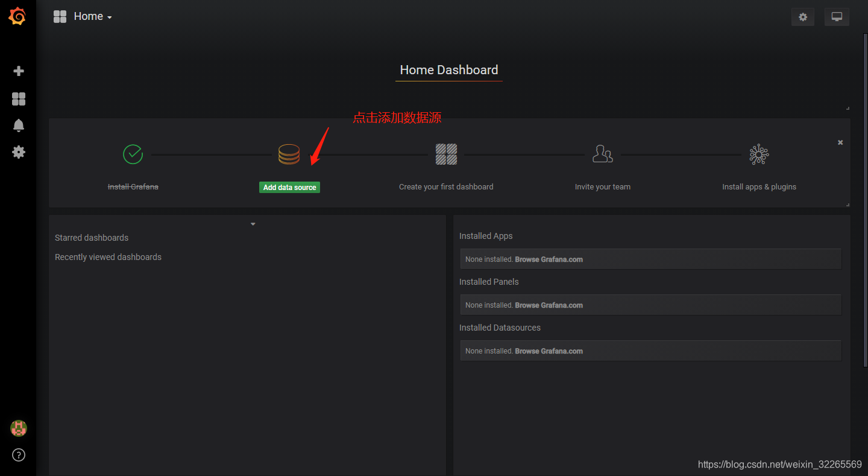
Task: Open Browse Grafana.com under Installed Datasources
Action: [549, 351]
